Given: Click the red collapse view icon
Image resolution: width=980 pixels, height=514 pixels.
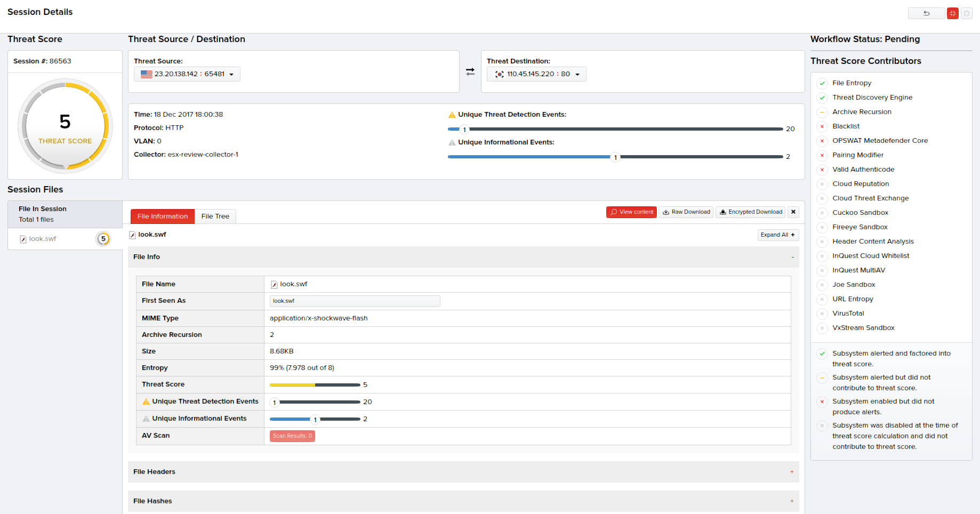Looking at the screenshot, I should coord(953,13).
